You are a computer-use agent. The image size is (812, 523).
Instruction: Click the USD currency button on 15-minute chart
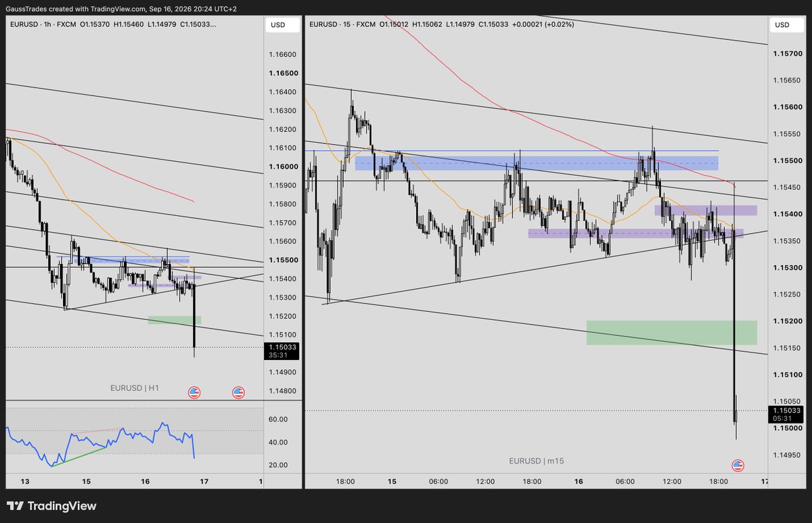click(x=787, y=25)
